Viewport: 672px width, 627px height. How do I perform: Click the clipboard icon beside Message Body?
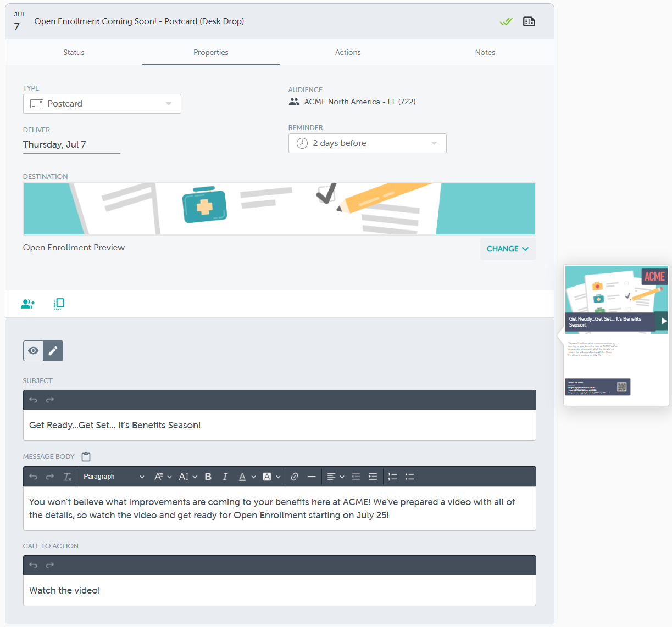coord(86,457)
